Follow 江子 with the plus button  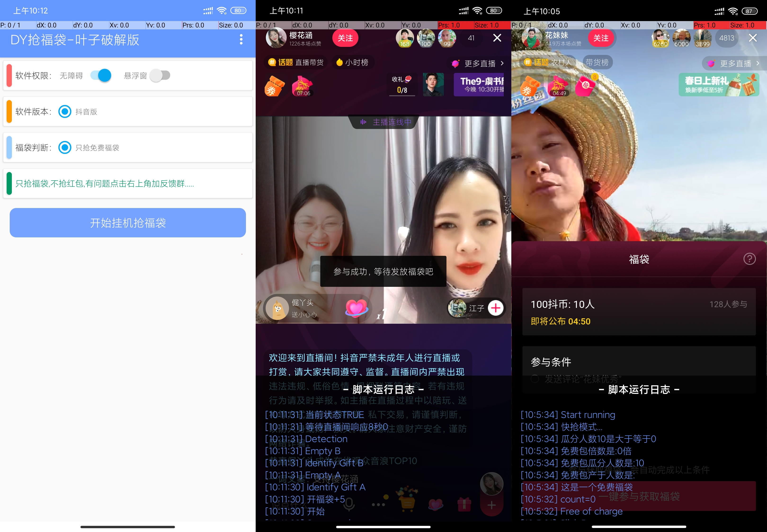click(496, 308)
